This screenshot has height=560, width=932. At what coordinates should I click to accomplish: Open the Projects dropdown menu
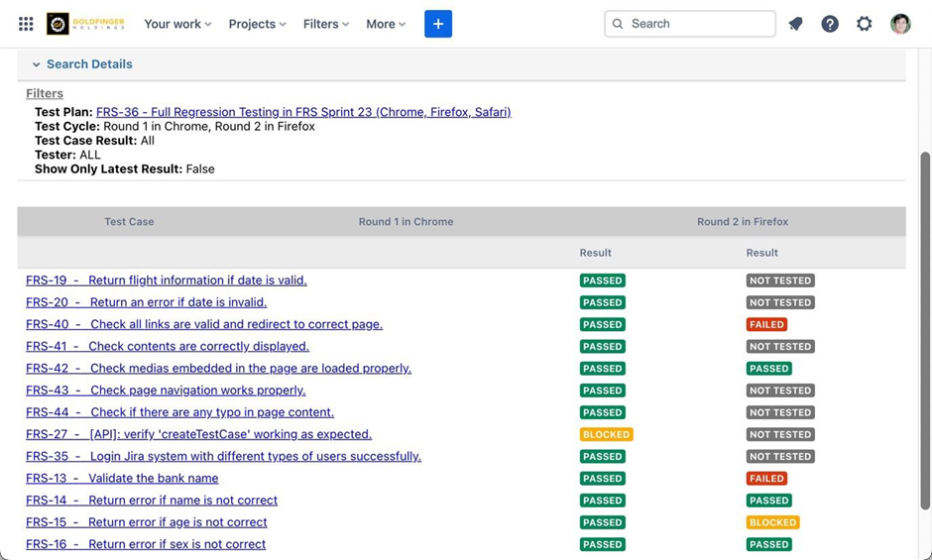[257, 24]
